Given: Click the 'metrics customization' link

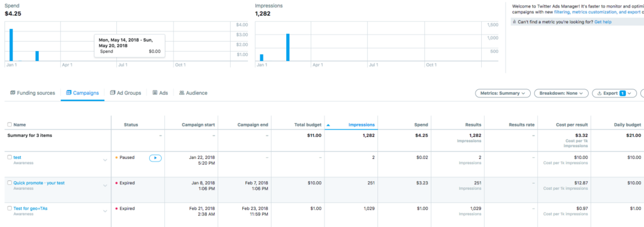Looking at the screenshot, I should [595, 13].
